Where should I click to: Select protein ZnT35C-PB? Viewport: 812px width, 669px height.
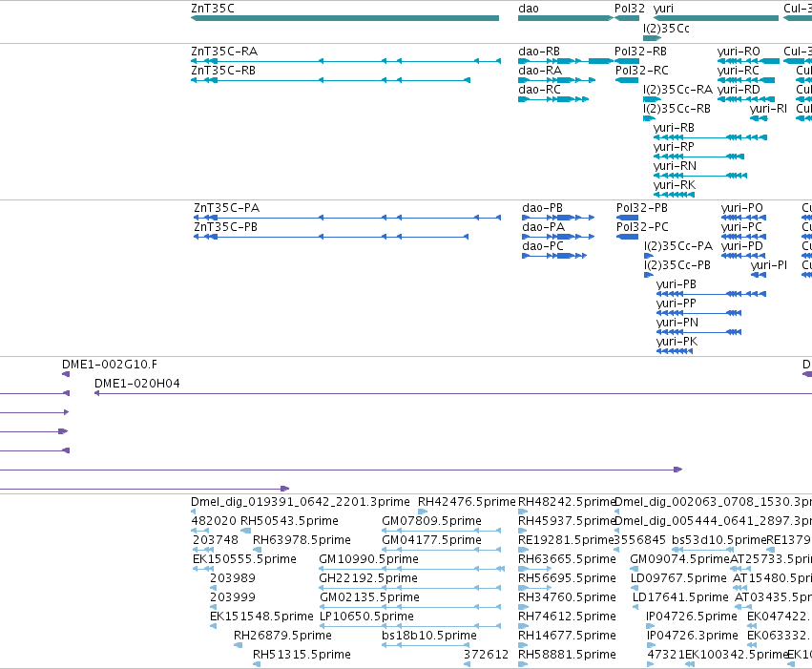tap(331, 237)
